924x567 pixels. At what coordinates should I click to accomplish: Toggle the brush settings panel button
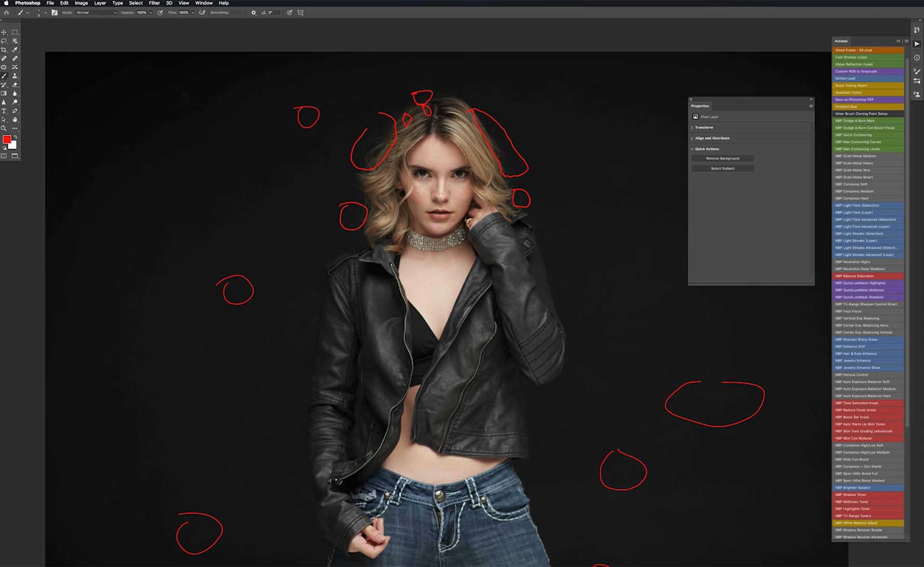(55, 12)
